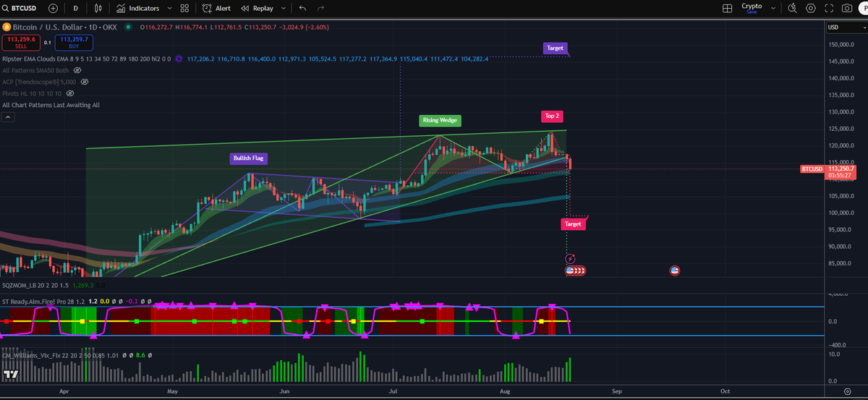Click the Jul label on time axis
Viewport: 868px width, 400px height.
pos(393,391)
